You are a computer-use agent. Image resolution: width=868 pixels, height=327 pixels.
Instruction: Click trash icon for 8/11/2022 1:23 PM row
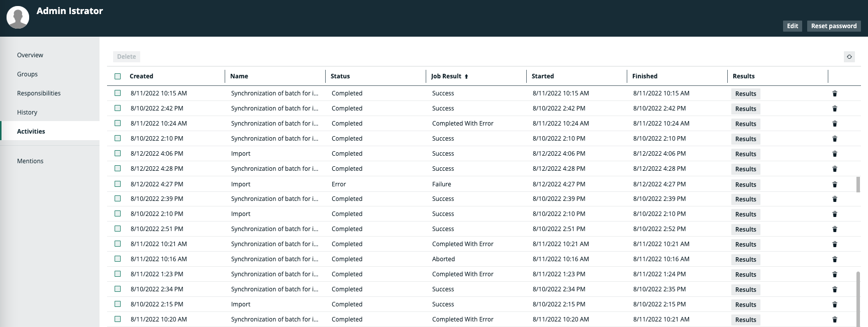pyautogui.click(x=834, y=274)
